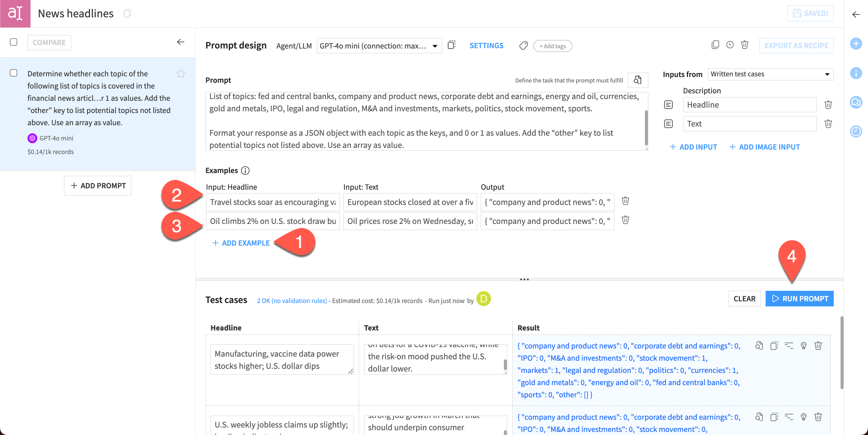
Task: Copy first result to clipboard
Action: tap(773, 345)
